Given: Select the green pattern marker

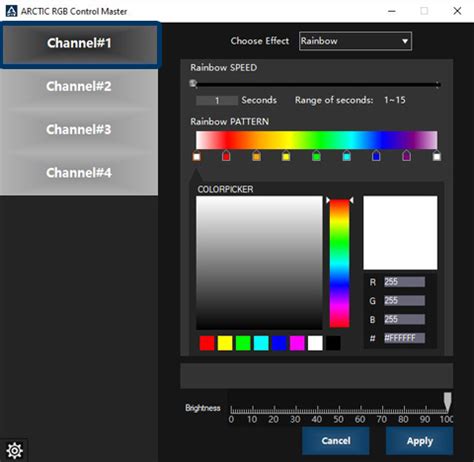Looking at the screenshot, I should pyautogui.click(x=316, y=156).
